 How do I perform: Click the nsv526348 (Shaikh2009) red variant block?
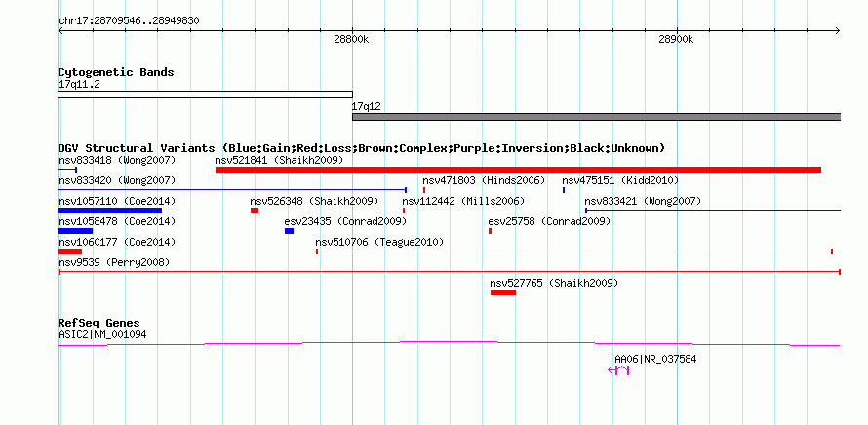click(255, 211)
